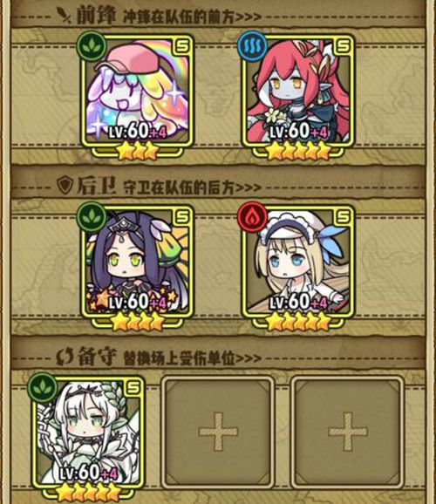Click grass element icon on purple-haired card
This screenshot has width=436, height=504.
92,217
